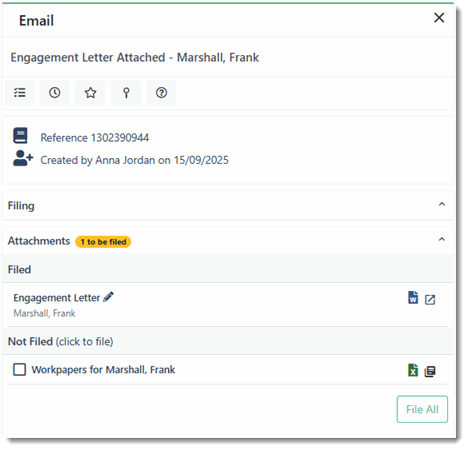Tick the Workpapers for Marshall, Frank checkbox

tap(19, 369)
